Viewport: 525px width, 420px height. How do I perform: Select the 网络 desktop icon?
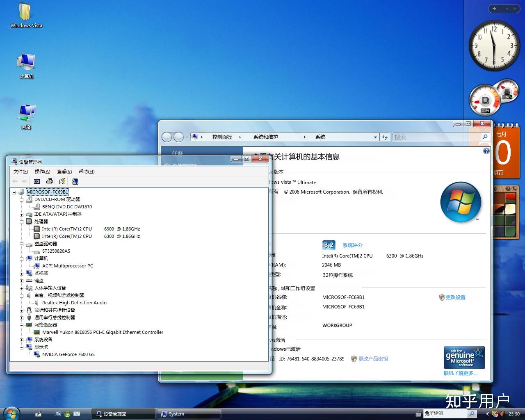click(26, 117)
